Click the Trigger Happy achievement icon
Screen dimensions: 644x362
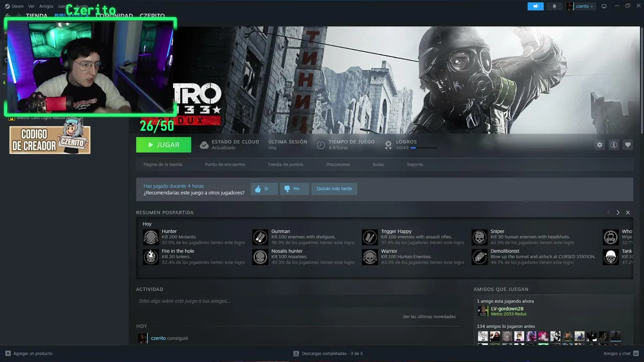coord(370,237)
